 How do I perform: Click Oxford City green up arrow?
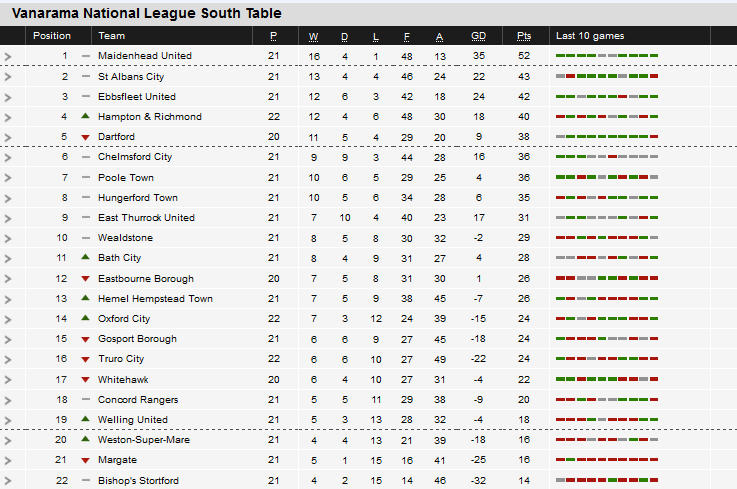(x=85, y=318)
